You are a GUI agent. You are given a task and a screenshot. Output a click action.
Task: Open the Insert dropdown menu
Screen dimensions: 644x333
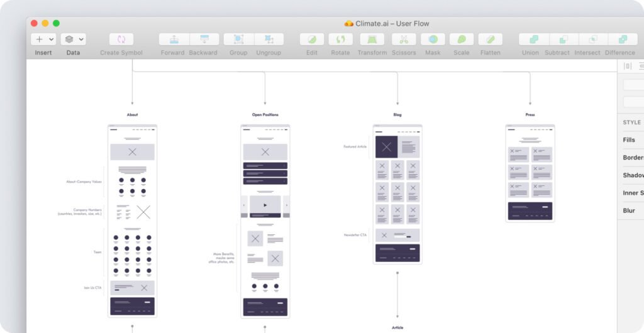43,39
